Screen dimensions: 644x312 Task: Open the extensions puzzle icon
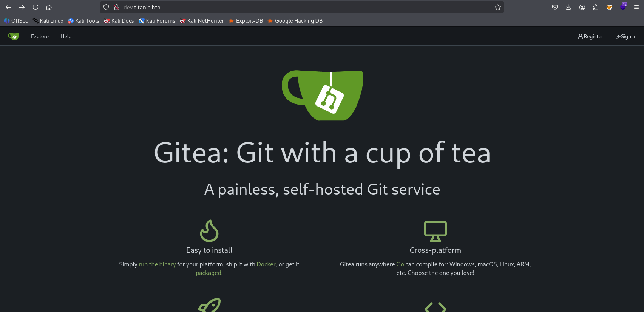[x=596, y=7]
